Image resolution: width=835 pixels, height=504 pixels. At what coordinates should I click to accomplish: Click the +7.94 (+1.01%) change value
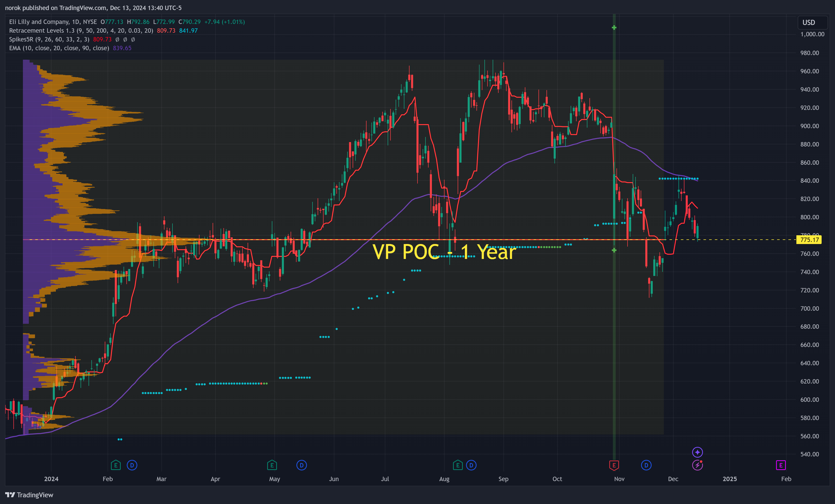[224, 22]
